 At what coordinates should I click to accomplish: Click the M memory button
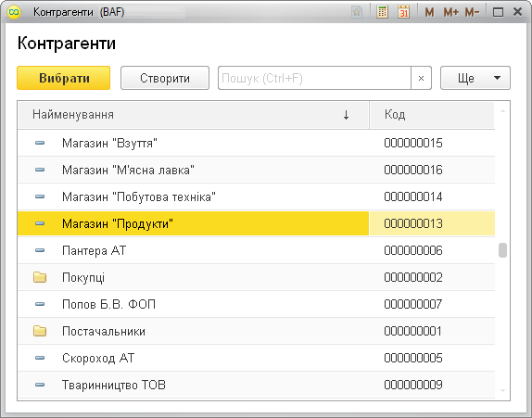point(429,13)
